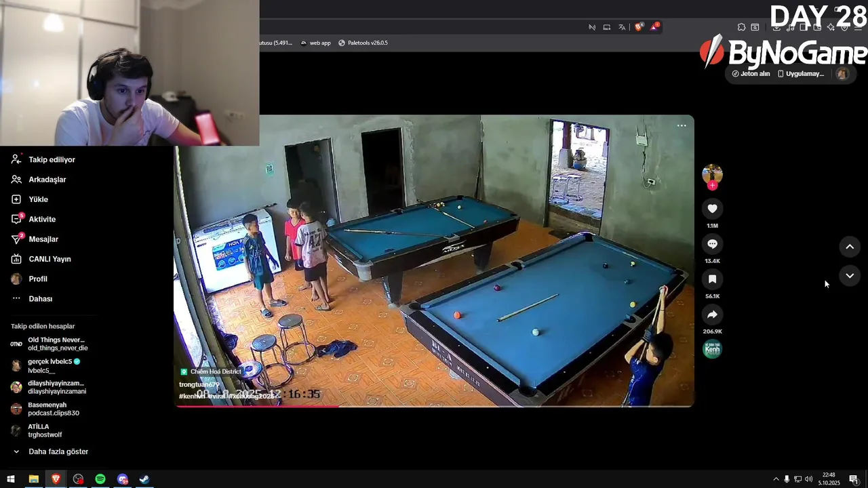Open Paletools v26.0.5 bookmark
The width and height of the screenshot is (868, 488).
click(363, 43)
